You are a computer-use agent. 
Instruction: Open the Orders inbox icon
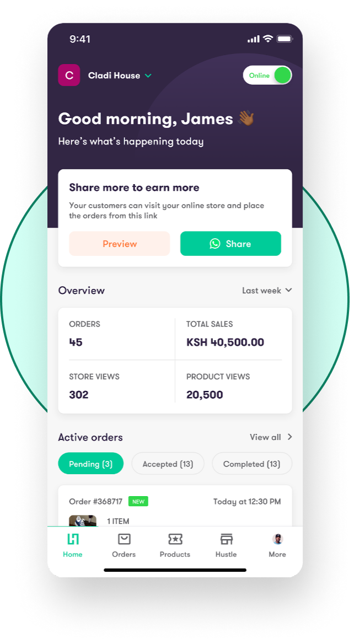coord(124,539)
